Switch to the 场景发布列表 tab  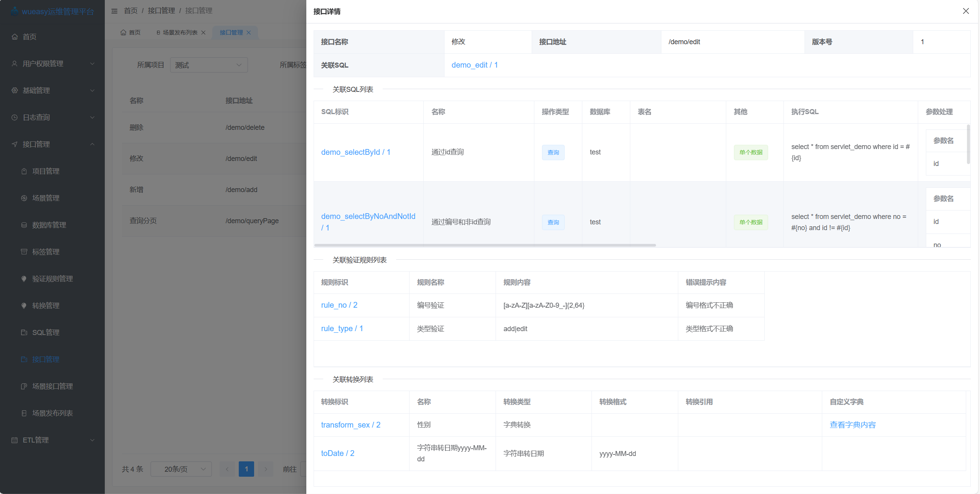tap(180, 33)
